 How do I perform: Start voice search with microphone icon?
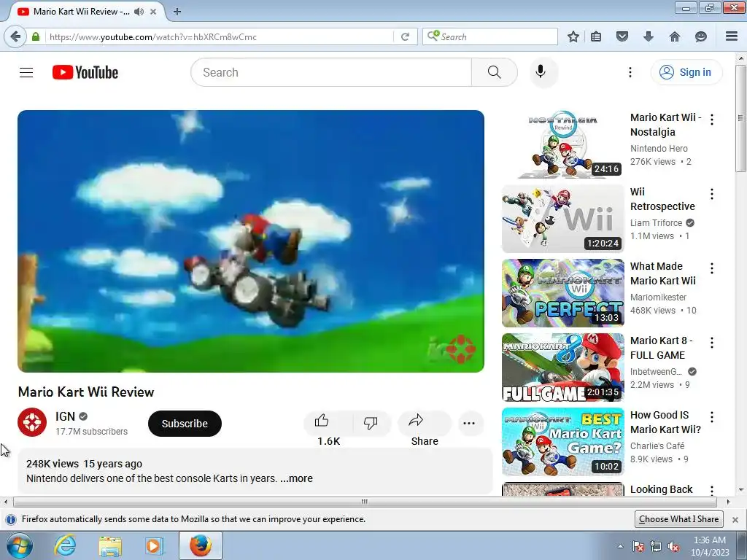[x=541, y=72]
